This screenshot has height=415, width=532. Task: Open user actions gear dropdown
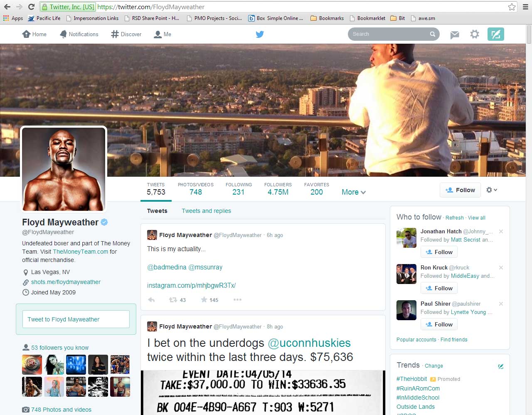click(x=492, y=190)
